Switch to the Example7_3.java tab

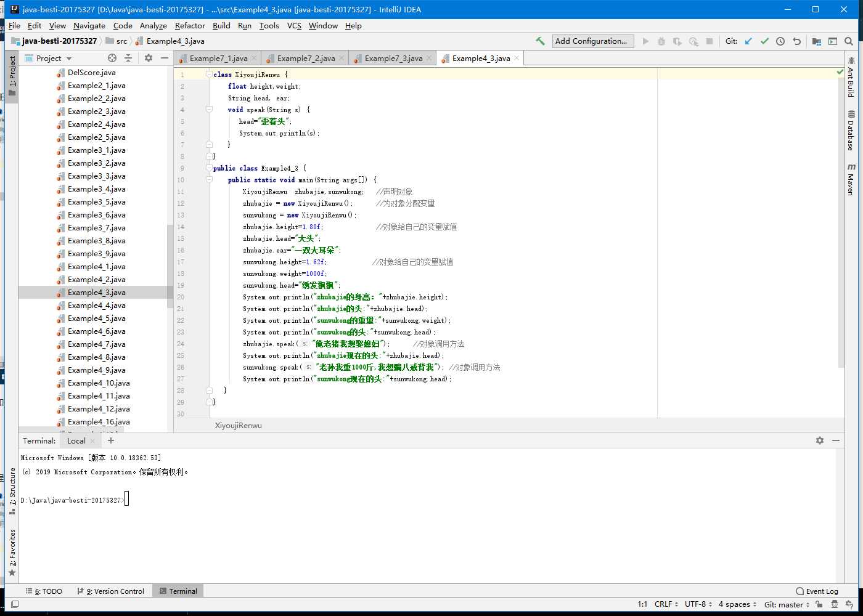[393, 58]
